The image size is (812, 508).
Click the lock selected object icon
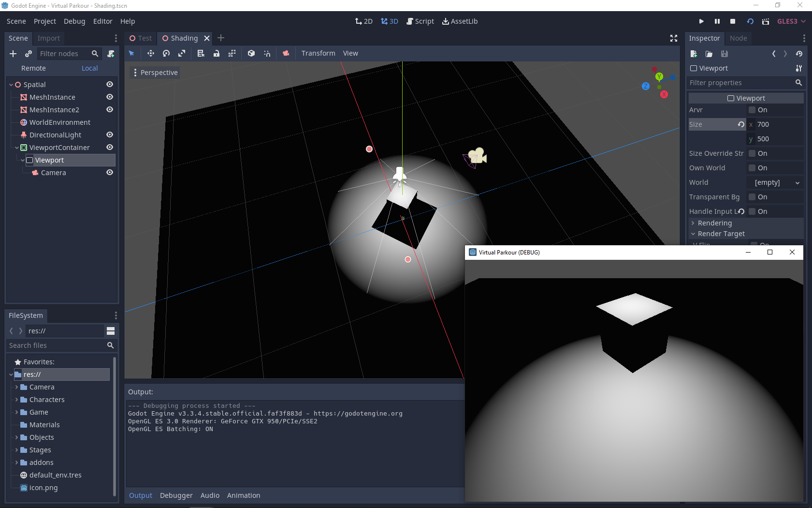tap(217, 53)
